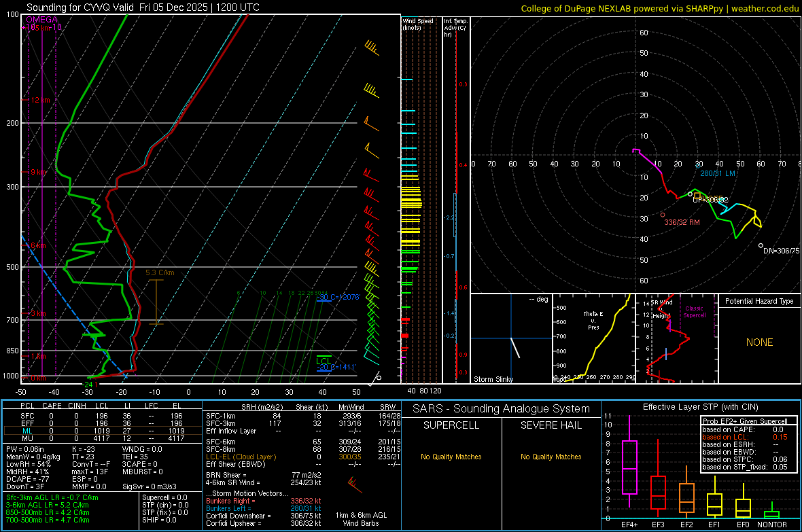Click the DN=306/75 hodograph label
The height and width of the screenshot is (532, 802).
tap(781, 251)
